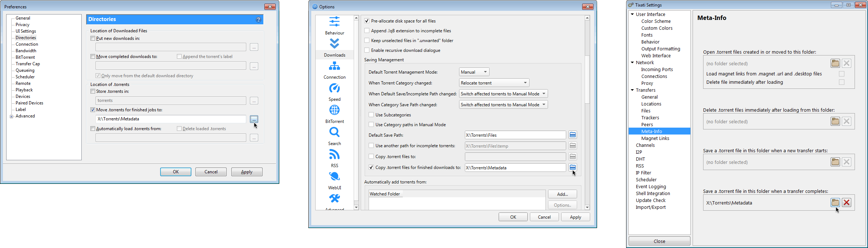Click the help question mark in Directories header
Screen dimensions: 868x248
tap(258, 20)
